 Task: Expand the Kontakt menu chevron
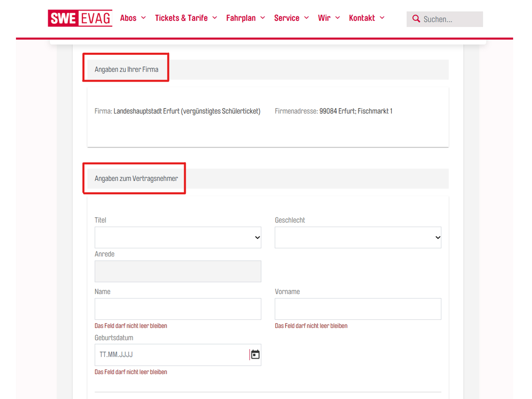[382, 18]
